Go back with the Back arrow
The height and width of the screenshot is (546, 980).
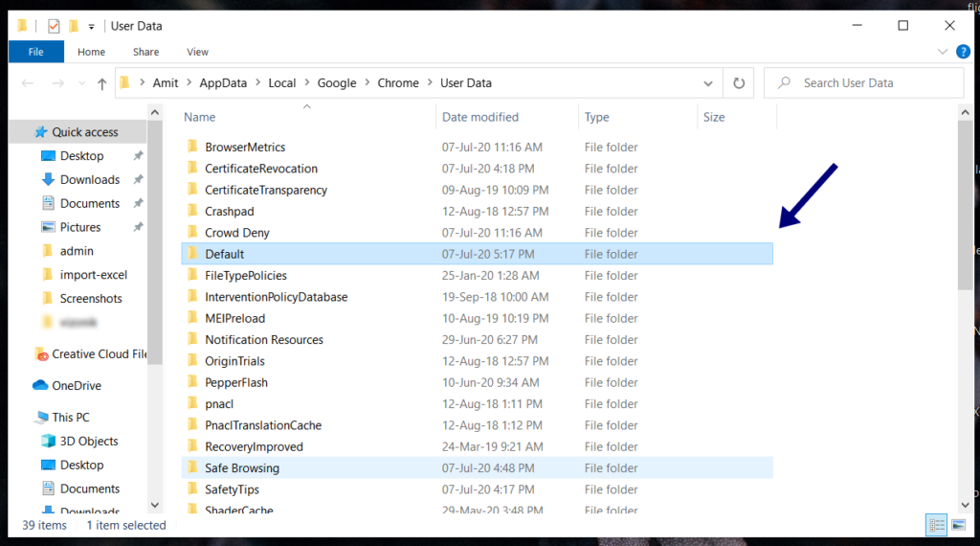(x=28, y=83)
